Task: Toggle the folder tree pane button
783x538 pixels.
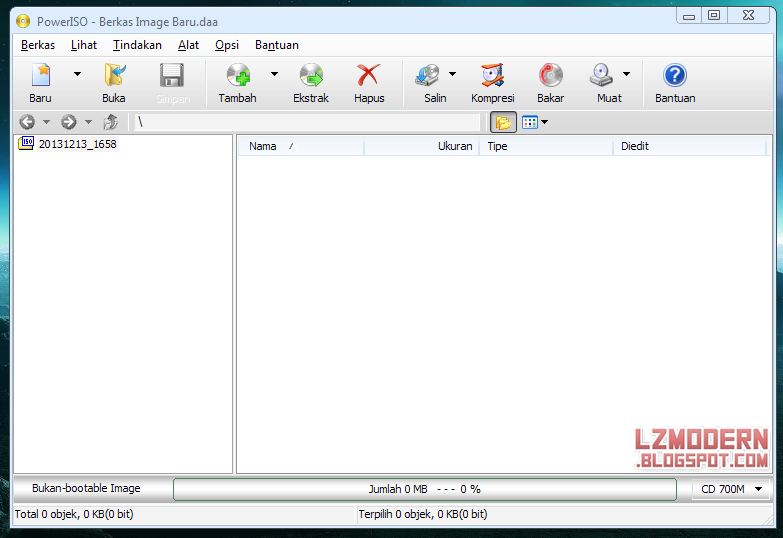Action: pyautogui.click(x=503, y=122)
